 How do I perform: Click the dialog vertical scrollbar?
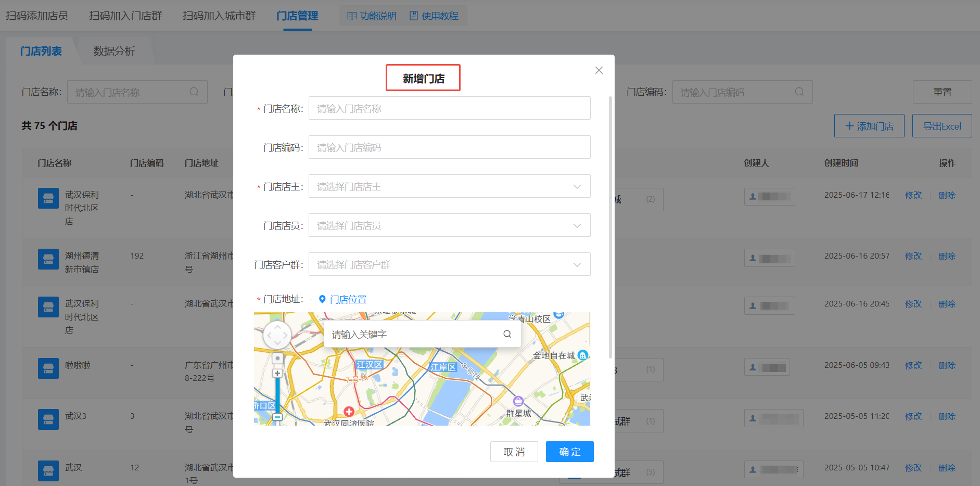tap(610, 228)
